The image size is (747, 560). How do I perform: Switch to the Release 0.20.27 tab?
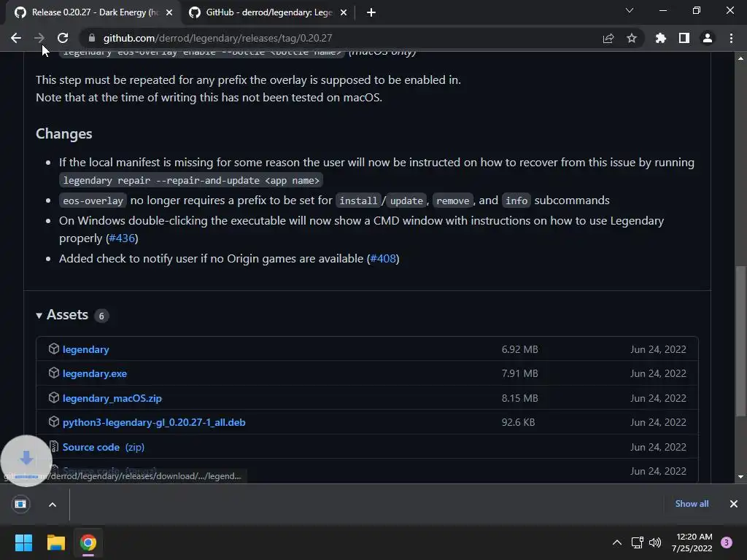click(94, 12)
